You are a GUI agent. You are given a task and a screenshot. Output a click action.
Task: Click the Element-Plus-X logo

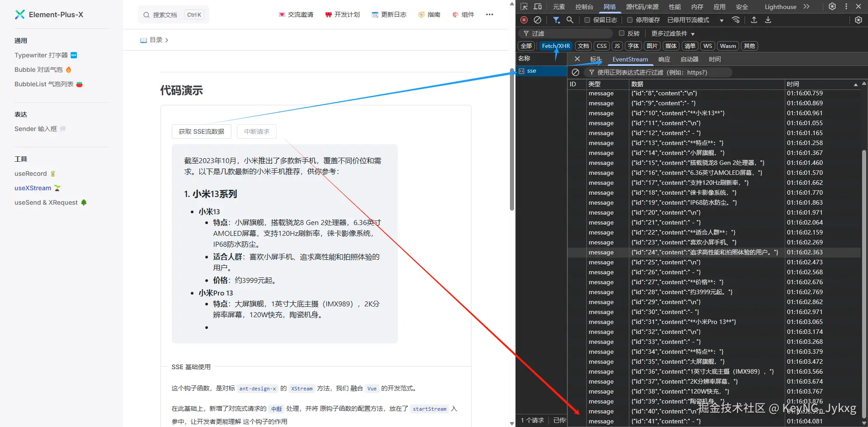coord(20,14)
